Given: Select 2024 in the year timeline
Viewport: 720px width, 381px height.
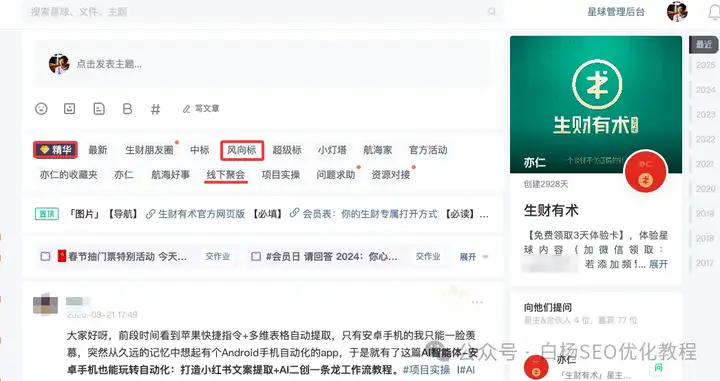Looking at the screenshot, I should point(705,90).
